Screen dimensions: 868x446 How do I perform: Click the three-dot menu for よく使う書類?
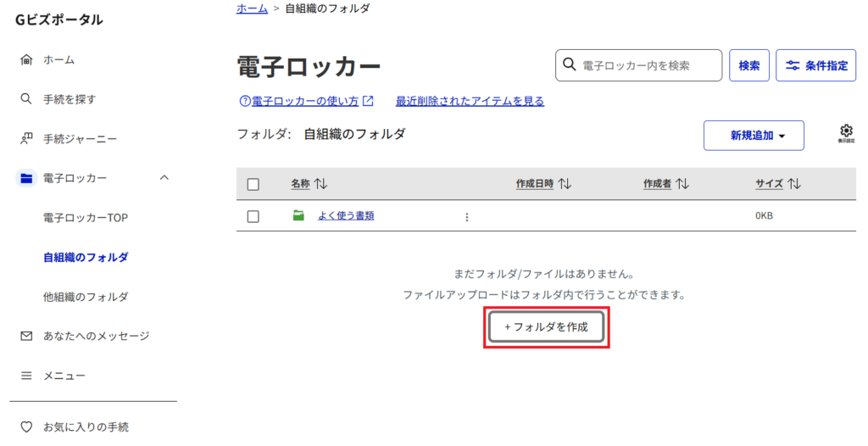click(466, 216)
